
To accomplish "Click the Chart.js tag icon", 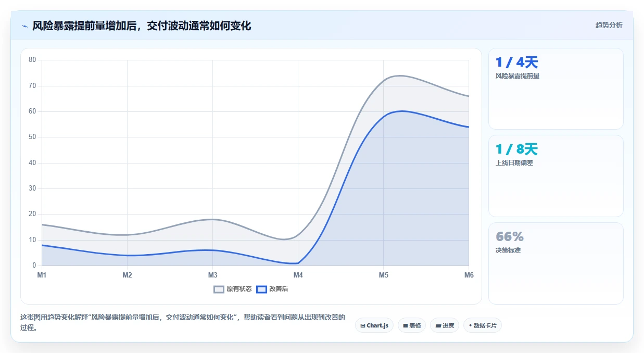I will click(363, 325).
